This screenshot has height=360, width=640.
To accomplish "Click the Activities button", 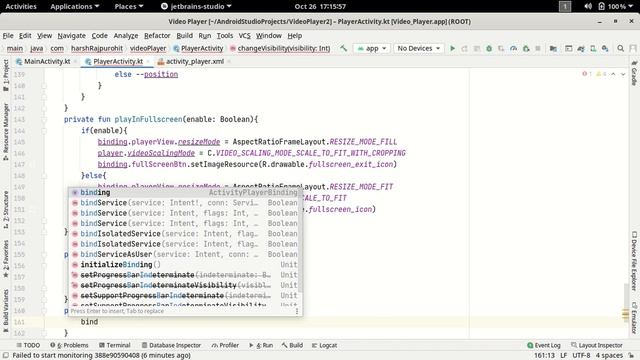I will [x=21, y=6].
